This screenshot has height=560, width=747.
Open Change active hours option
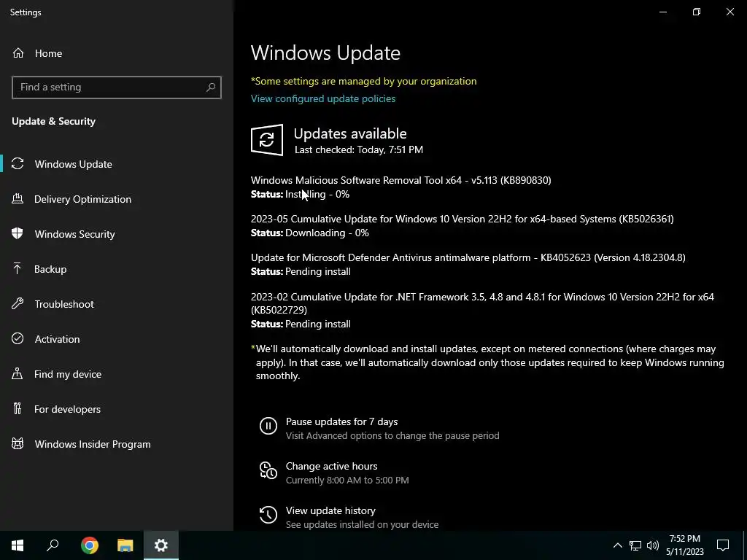pyautogui.click(x=332, y=466)
